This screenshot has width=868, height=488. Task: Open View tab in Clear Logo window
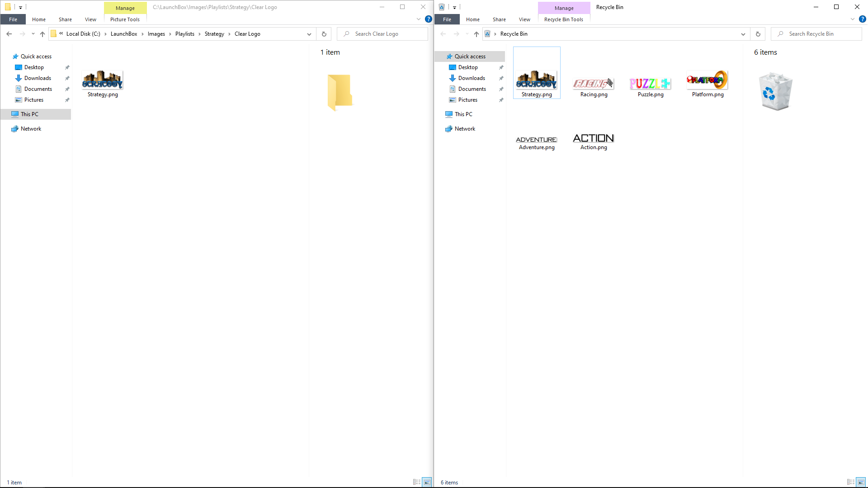(90, 19)
